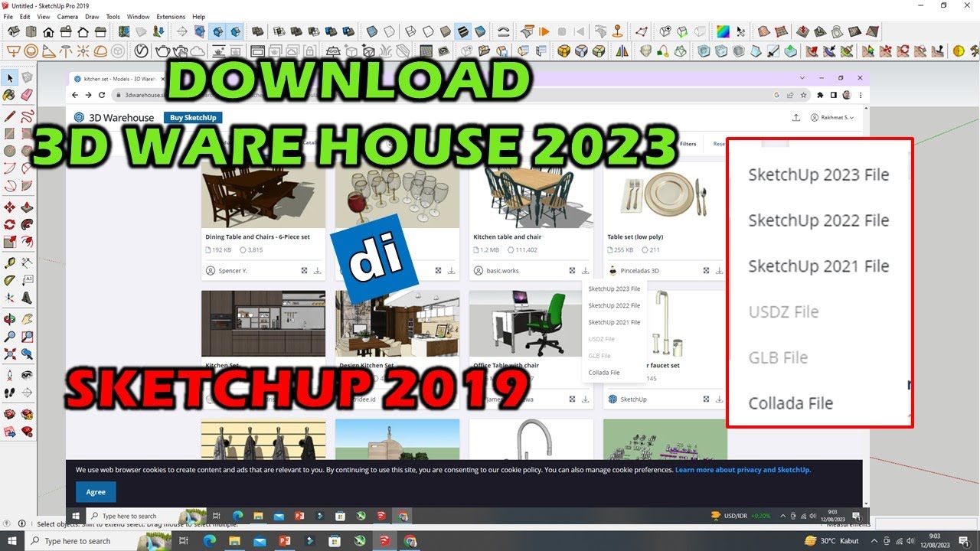Select the Rotate tool
This screenshot has height=551, width=980.
click(10, 224)
